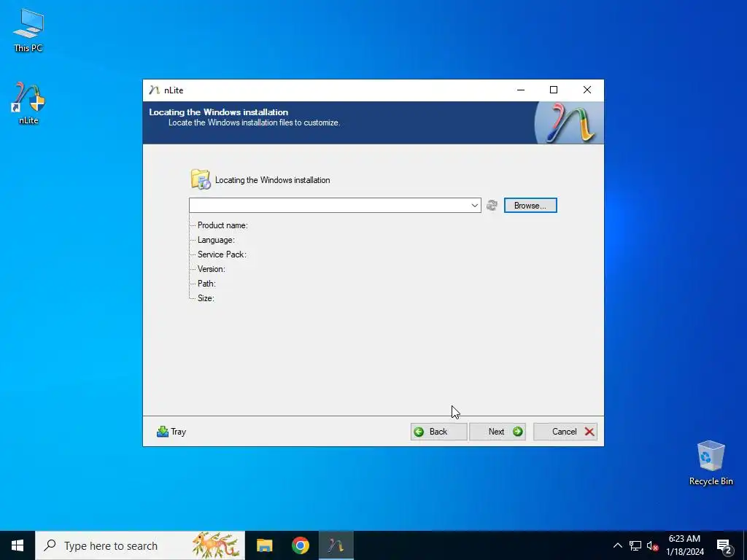Minimize the nLite window
Viewport: 747px width, 560px height.
pos(521,90)
